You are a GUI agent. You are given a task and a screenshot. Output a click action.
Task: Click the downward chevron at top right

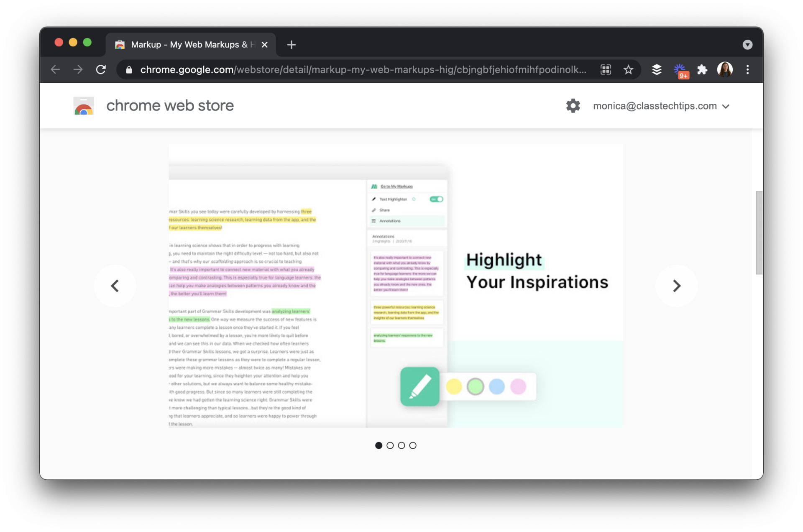click(748, 45)
